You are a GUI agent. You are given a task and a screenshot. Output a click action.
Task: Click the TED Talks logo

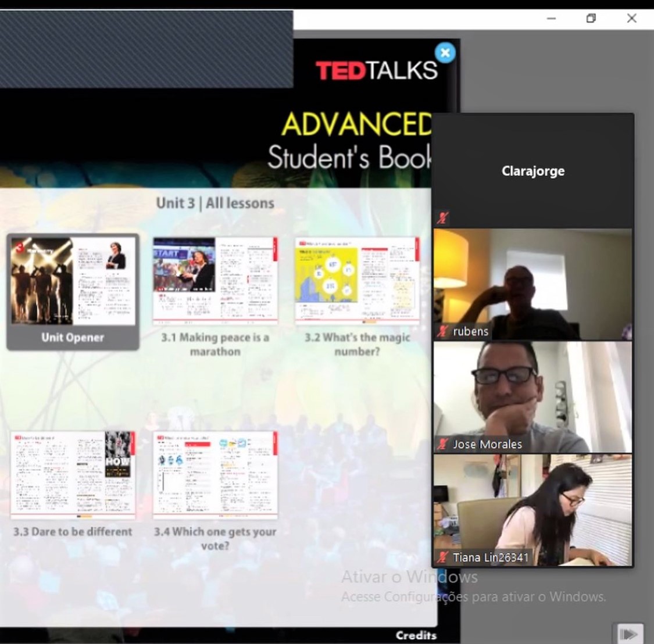377,70
